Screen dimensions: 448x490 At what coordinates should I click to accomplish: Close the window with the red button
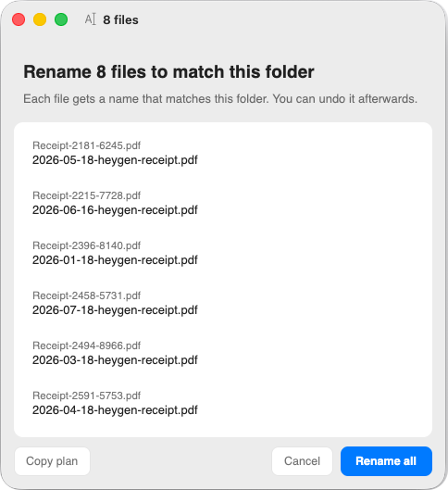point(19,19)
